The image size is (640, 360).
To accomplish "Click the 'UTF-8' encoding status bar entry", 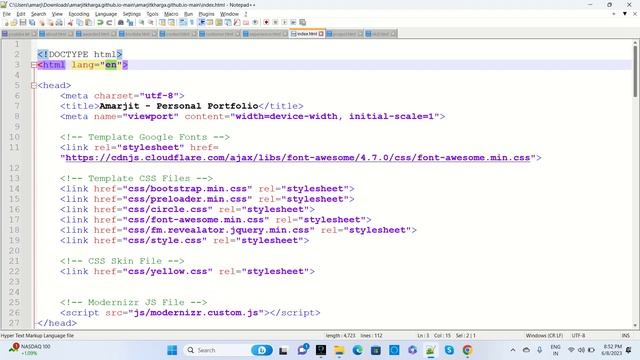I will pos(578,336).
